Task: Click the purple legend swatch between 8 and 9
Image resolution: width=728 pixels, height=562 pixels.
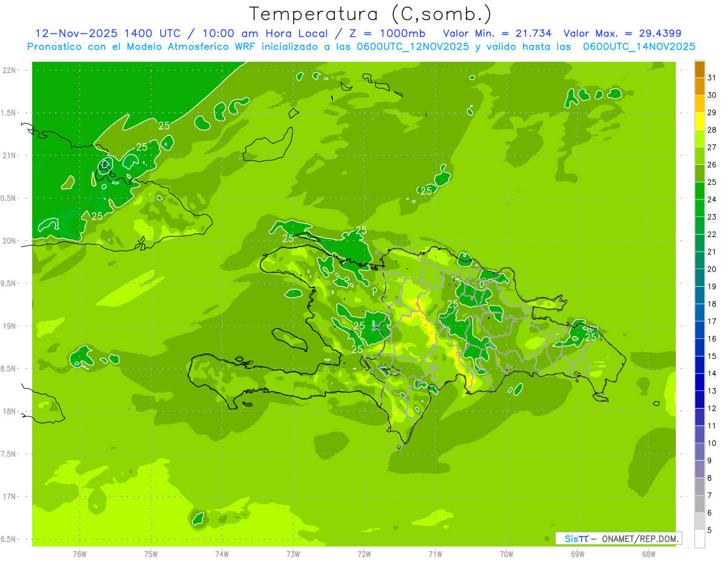Action: click(699, 469)
